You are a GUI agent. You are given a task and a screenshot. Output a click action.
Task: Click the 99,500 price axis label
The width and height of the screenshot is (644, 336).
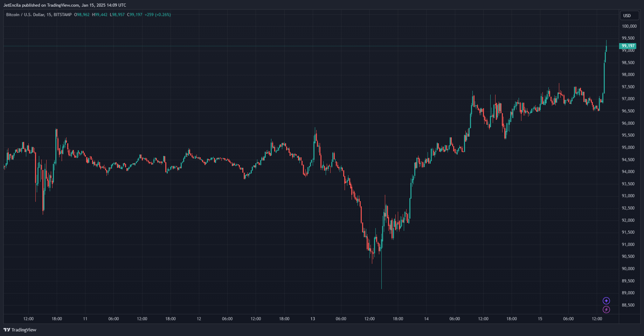pos(628,38)
